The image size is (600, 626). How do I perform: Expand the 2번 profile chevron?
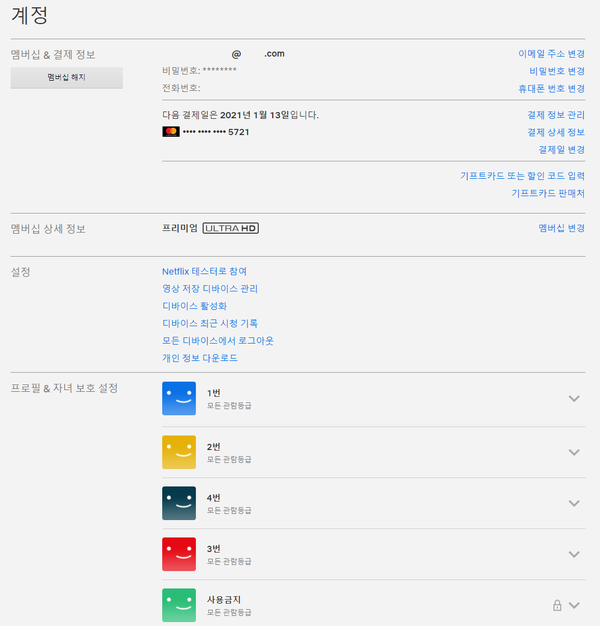tap(574, 452)
